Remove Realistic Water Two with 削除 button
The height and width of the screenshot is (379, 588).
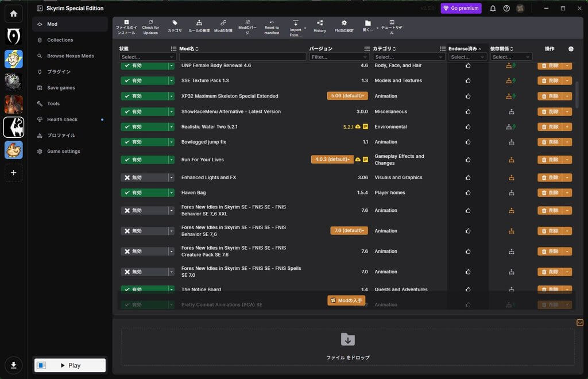tap(550, 127)
